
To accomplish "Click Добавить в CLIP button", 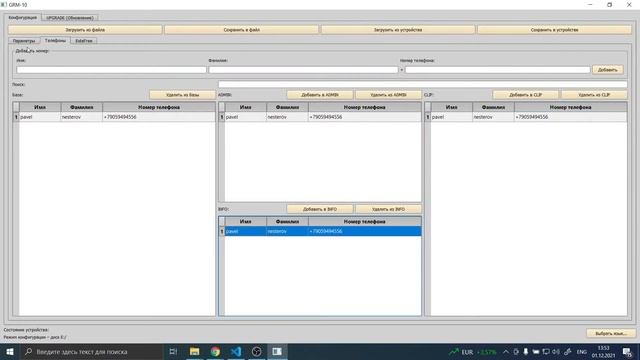I will click(525, 95).
